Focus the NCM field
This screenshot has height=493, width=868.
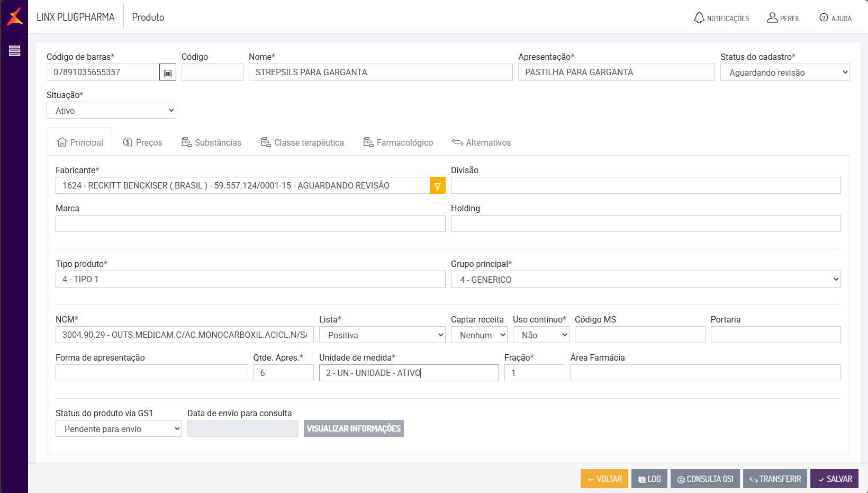click(185, 335)
